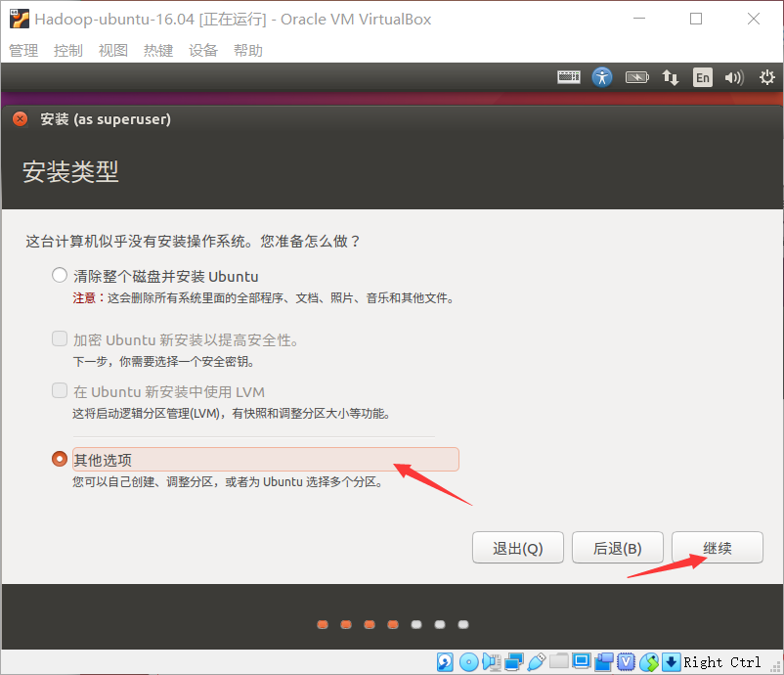784x675 pixels.
Task: Click the keyboard capture arrow icon
Action: coord(671,662)
